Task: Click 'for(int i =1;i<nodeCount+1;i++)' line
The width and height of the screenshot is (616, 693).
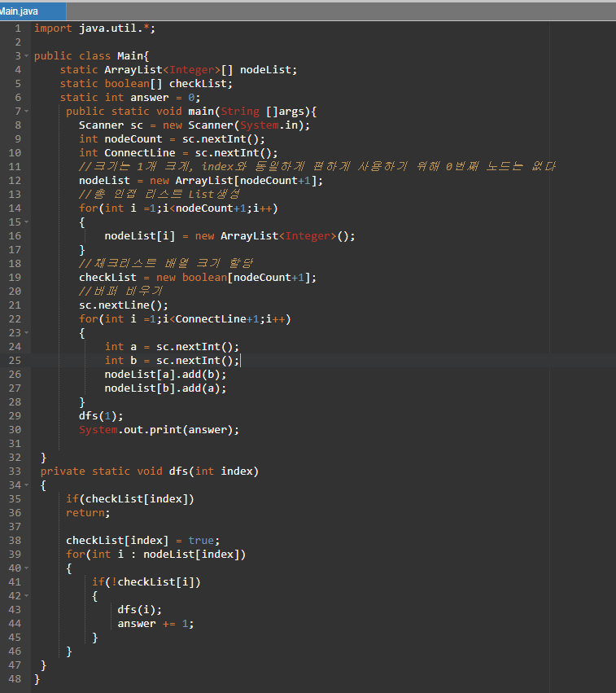Action: click(x=178, y=208)
